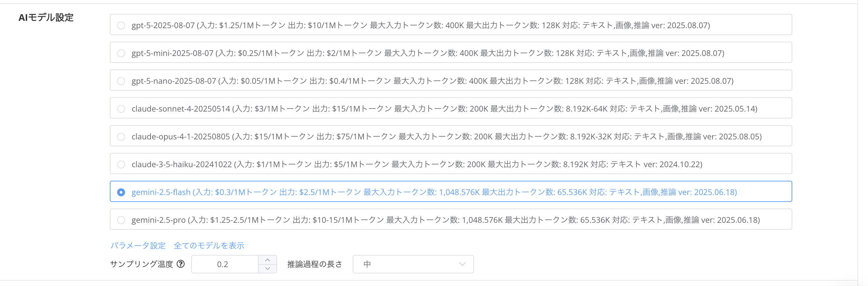Click the claude-opus-4-1 option label text
The height and width of the screenshot is (286, 868).
click(447, 137)
